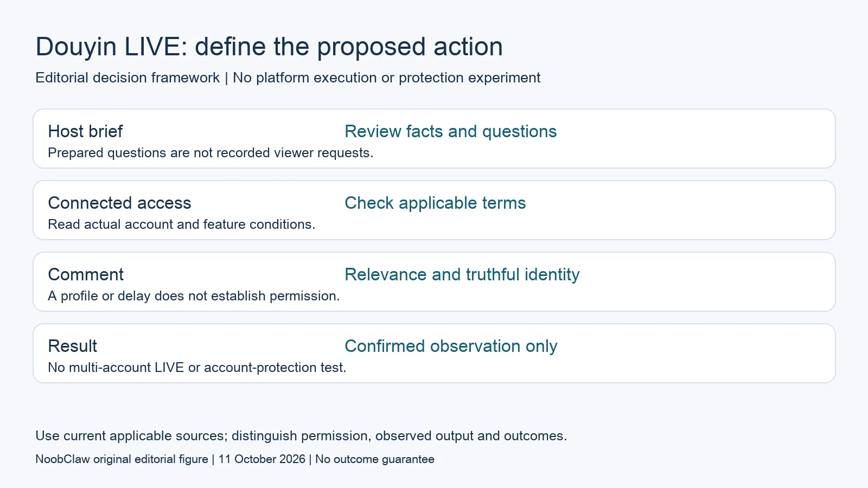Select the 'Connected access' heading
This screenshot has height=488, width=868.
119,203
